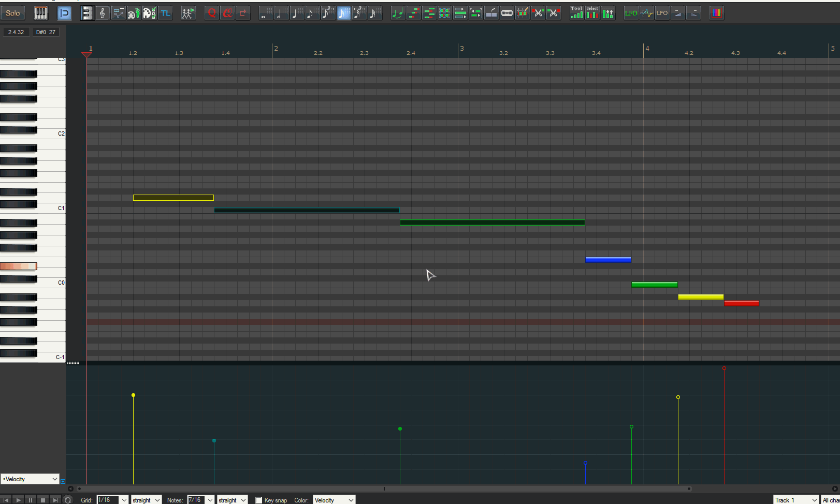
Task: Click the connected nodes event icon
Action: tap(119, 13)
